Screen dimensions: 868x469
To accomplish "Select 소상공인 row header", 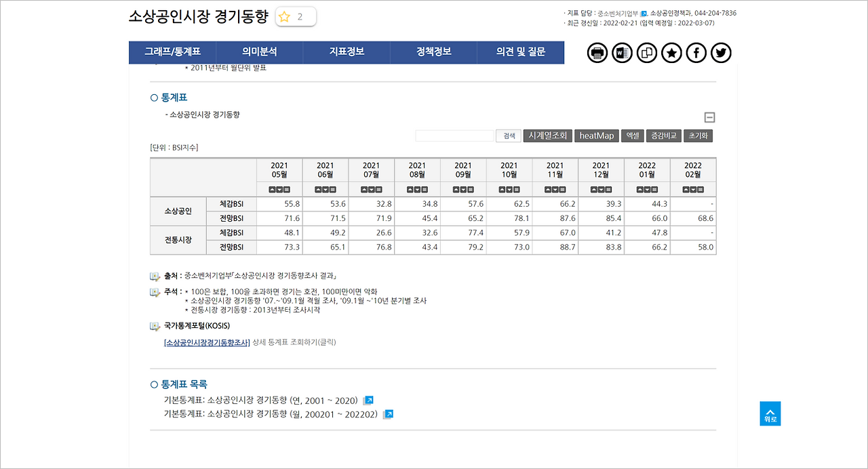I will pyautogui.click(x=178, y=211).
